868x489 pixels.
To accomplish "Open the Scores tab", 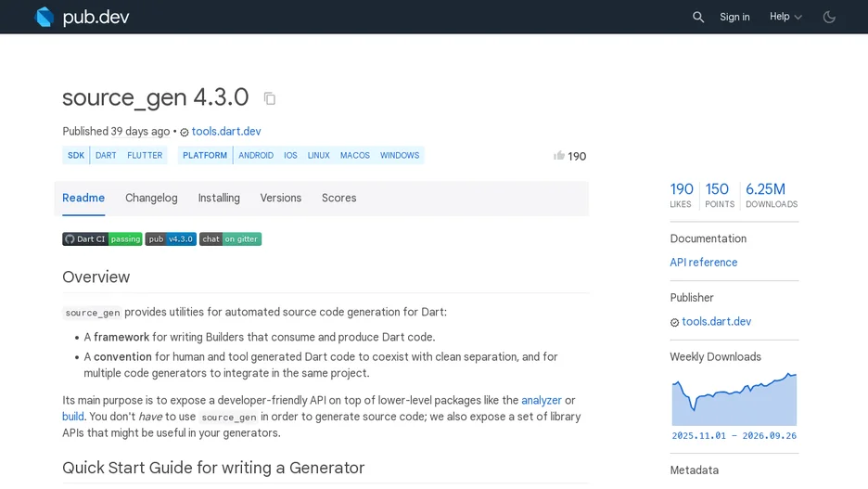I will tap(338, 198).
